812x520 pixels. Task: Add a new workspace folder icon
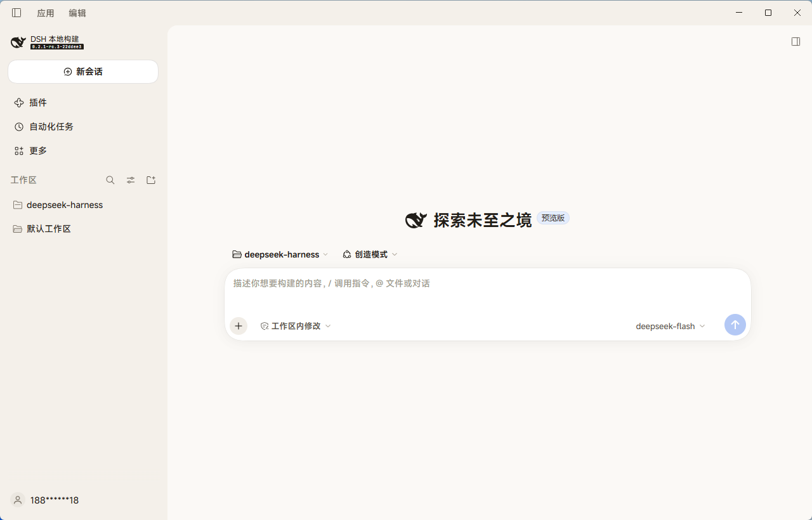pos(151,180)
